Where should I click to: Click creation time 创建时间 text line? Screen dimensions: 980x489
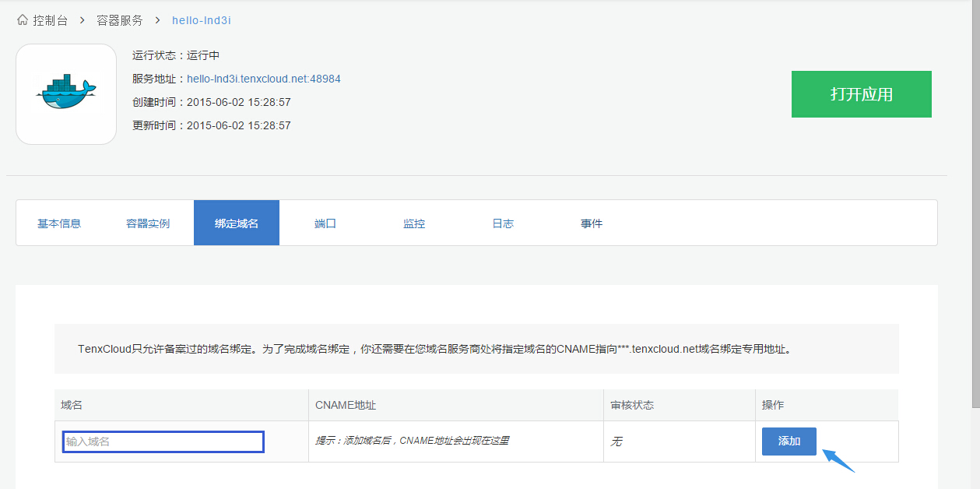point(212,102)
